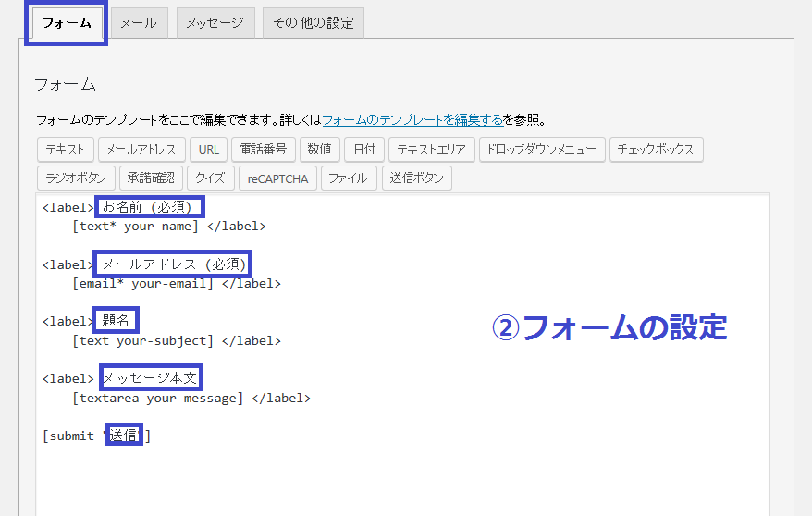Screen dimensions: 812x516
Task: Open the その他の設定 tab
Action: click(x=313, y=23)
